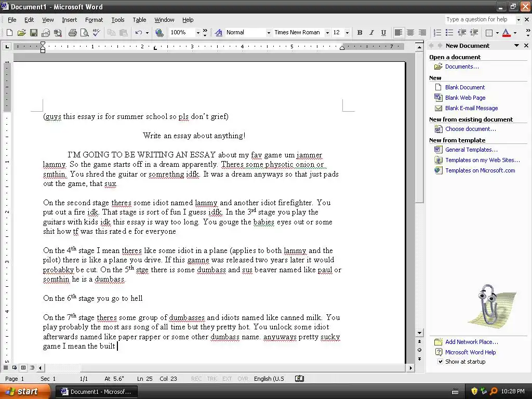This screenshot has height=399, width=532.
Task: Toggle TRK track changes in status bar
Action: coord(212,379)
